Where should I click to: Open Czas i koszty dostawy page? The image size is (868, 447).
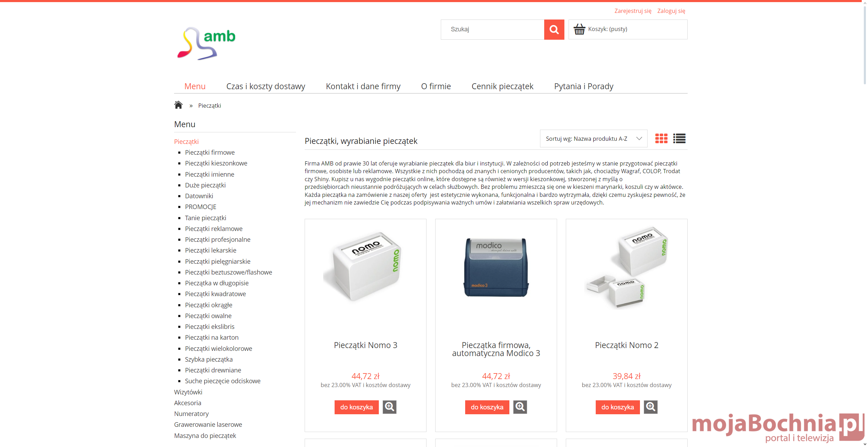(x=266, y=86)
